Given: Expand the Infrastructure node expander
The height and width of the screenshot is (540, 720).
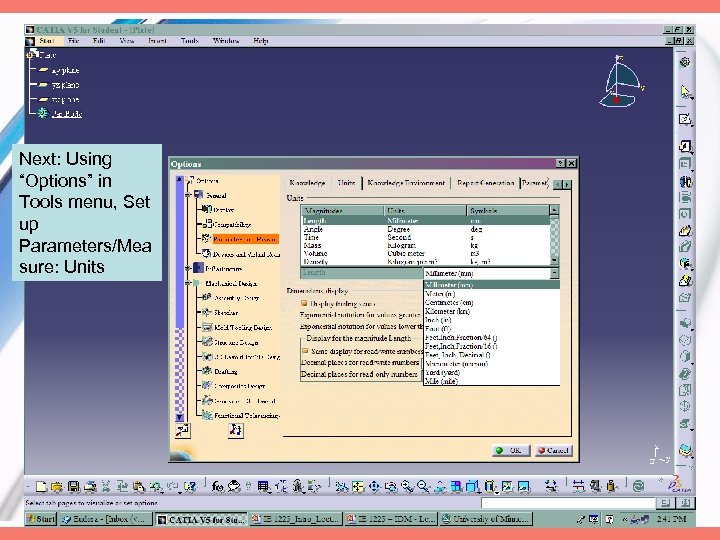Looking at the screenshot, I should (x=188, y=268).
